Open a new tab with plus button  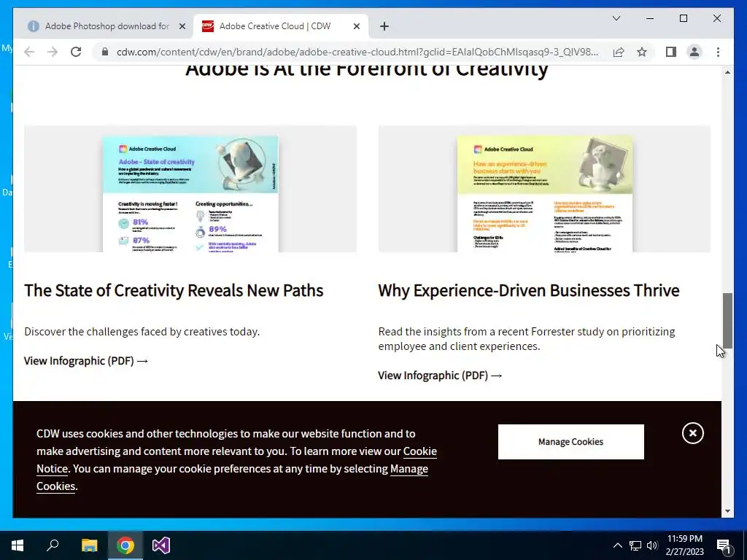384,26
